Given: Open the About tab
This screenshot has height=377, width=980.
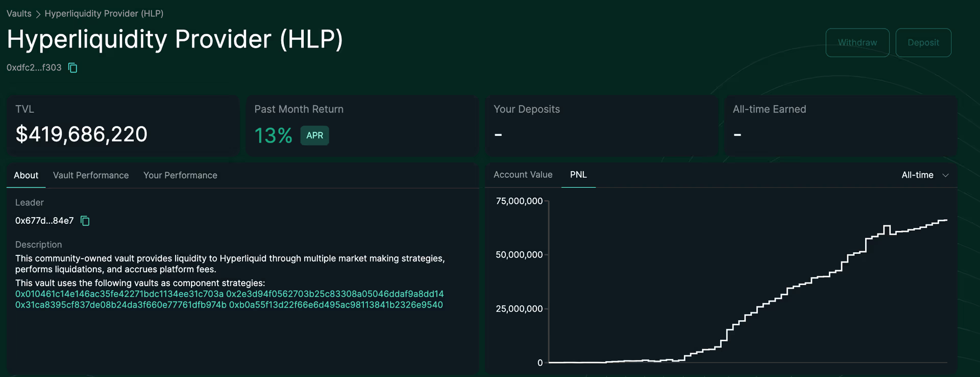Looking at the screenshot, I should pos(26,175).
